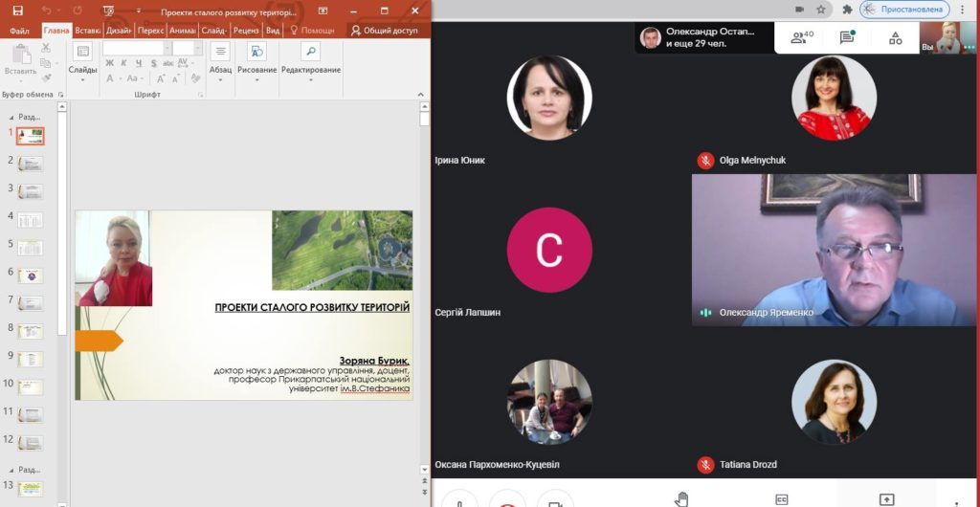Viewport: 980px width, 507px height.
Task: Click the Редактирование search icon
Action: click(311, 52)
